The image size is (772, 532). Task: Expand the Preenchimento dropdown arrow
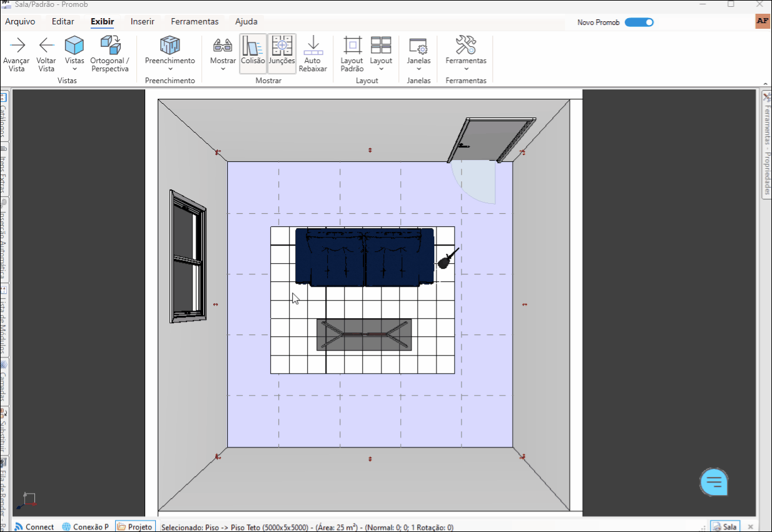[170, 69]
